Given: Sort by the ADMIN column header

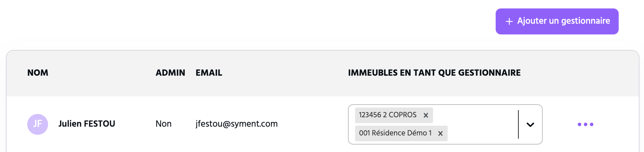Looking at the screenshot, I should 170,73.
